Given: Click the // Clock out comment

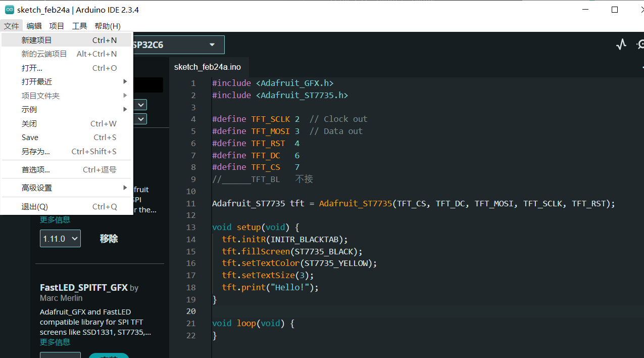Looking at the screenshot, I should click(x=338, y=119).
